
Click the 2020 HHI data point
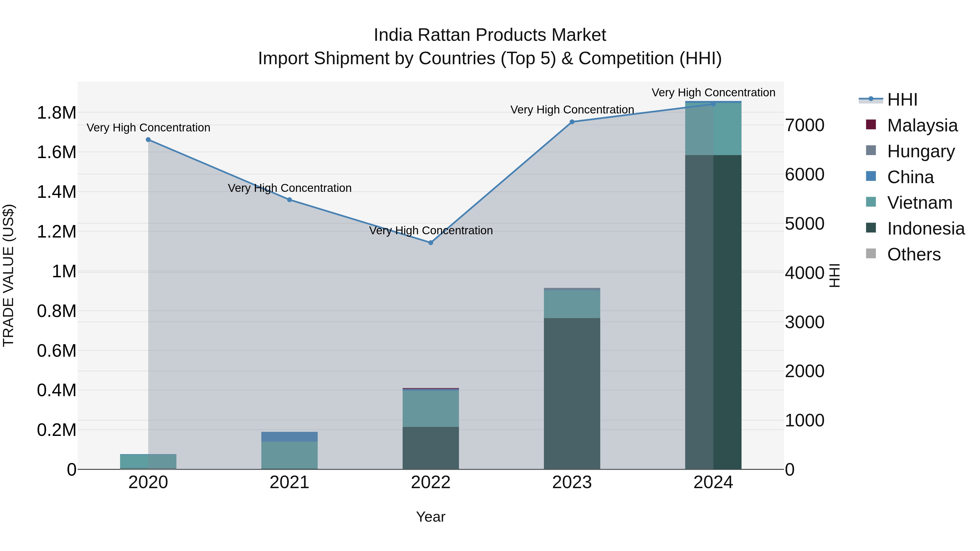(x=148, y=140)
